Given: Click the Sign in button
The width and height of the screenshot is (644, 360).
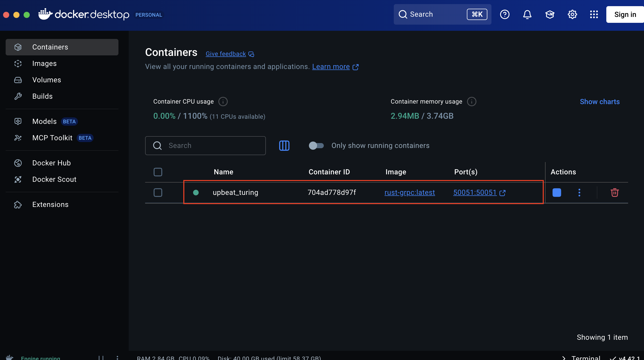Looking at the screenshot, I should (x=625, y=14).
